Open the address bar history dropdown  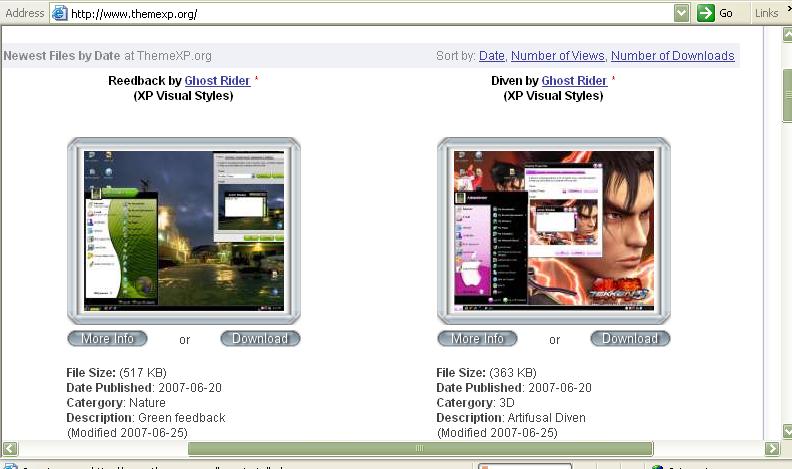(681, 13)
